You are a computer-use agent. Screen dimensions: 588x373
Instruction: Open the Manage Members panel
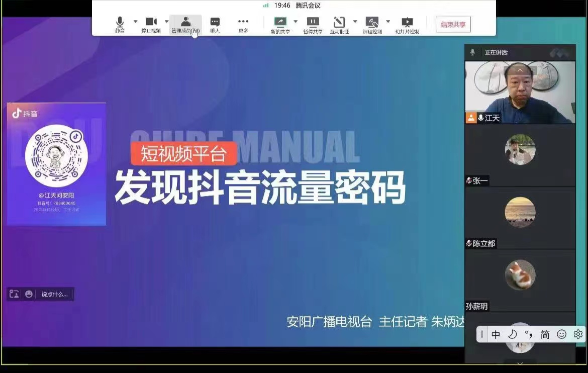(185, 24)
